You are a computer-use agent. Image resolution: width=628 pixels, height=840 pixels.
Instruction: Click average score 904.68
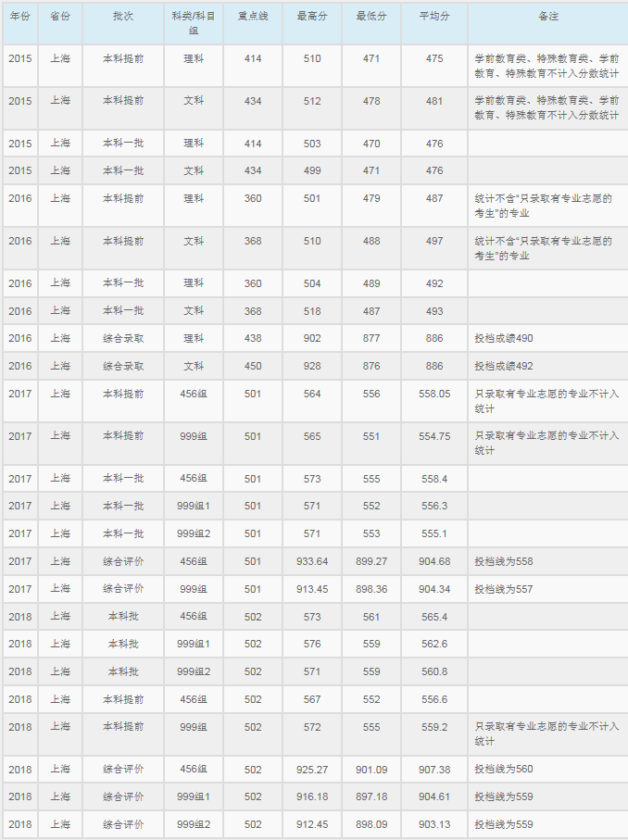pyautogui.click(x=434, y=561)
